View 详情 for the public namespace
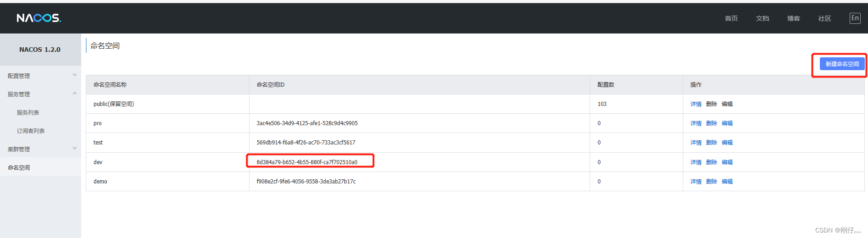Screen dimensions: 868x238 click(696, 104)
